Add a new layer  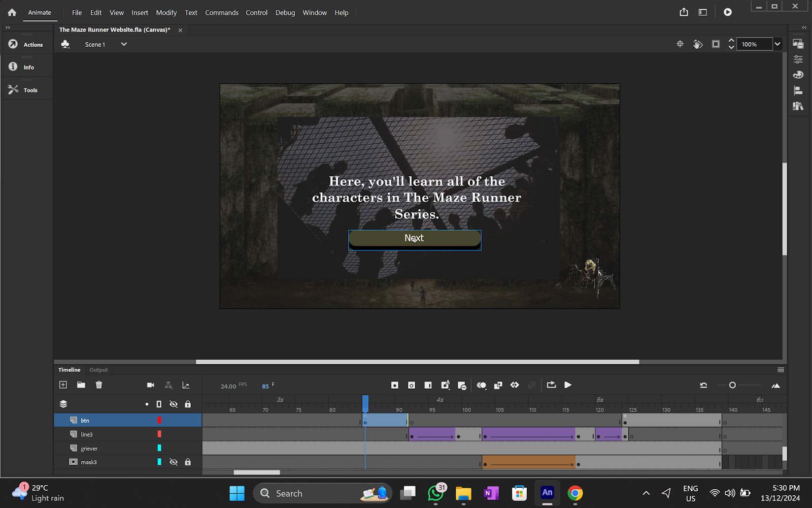point(63,385)
